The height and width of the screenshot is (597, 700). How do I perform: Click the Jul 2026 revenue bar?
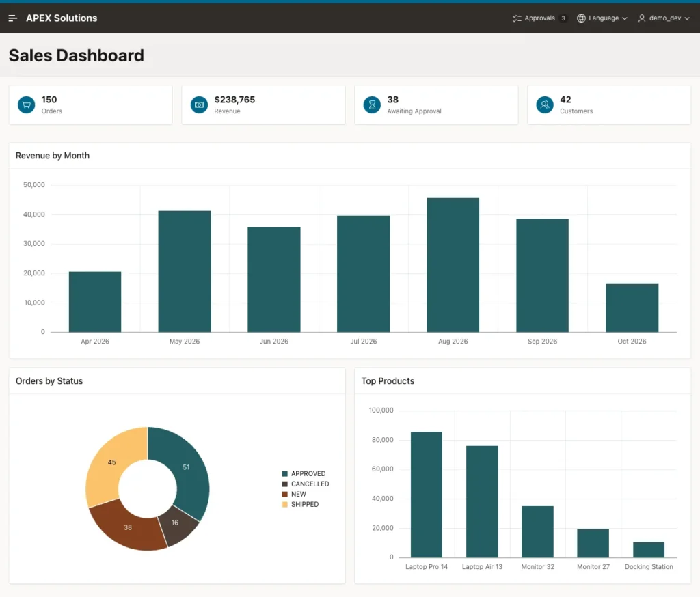tap(364, 274)
